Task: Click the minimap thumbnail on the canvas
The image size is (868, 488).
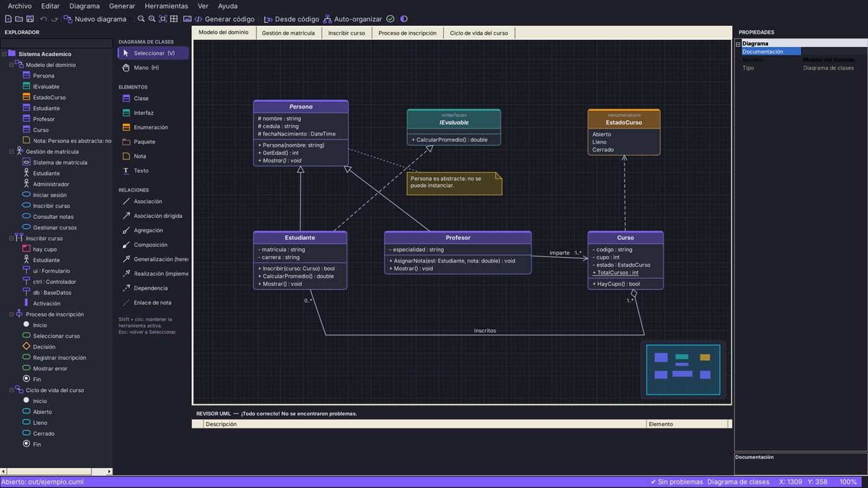Action: pos(683,370)
